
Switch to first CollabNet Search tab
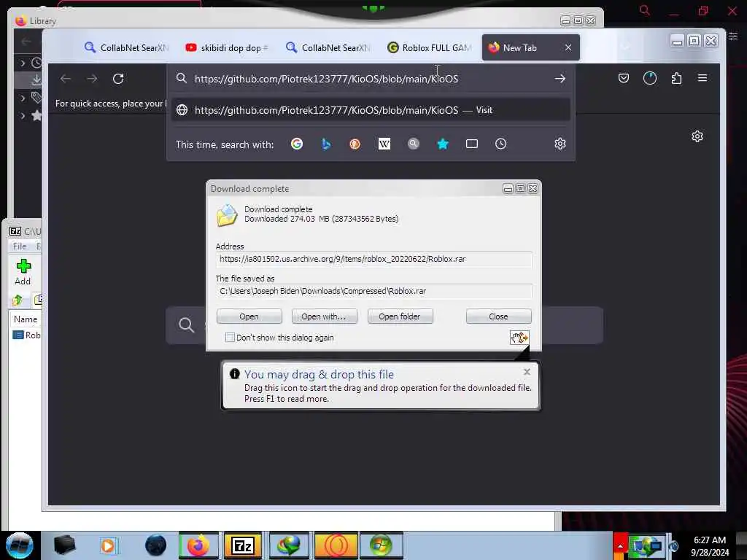point(127,47)
